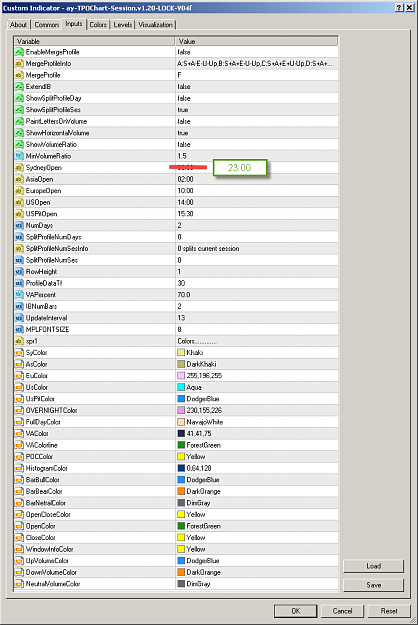Click the OVERNIGHTColor color-type icon

19,410
